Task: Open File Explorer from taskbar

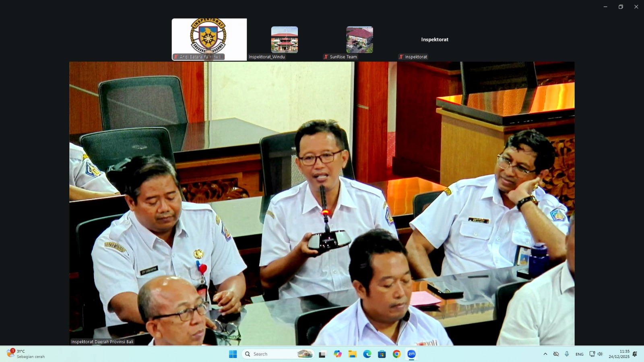Action: [352, 354]
